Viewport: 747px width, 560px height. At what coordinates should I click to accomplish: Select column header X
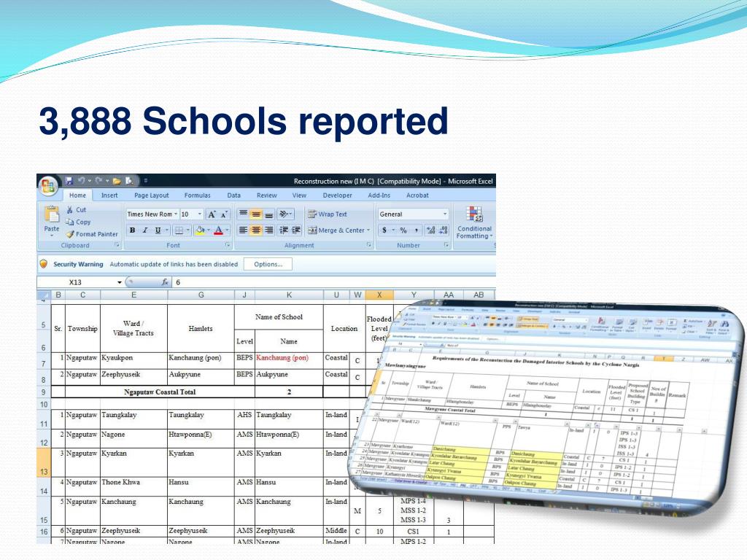[379, 295]
